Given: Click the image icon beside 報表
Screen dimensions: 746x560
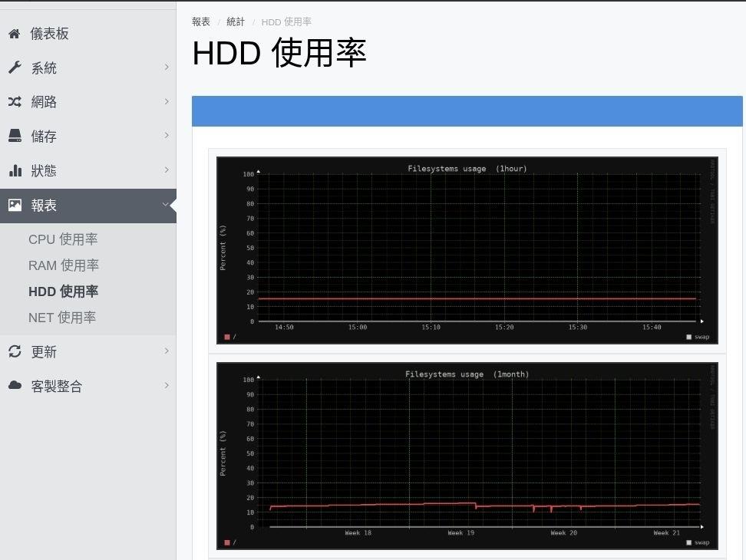Looking at the screenshot, I should tap(15, 205).
